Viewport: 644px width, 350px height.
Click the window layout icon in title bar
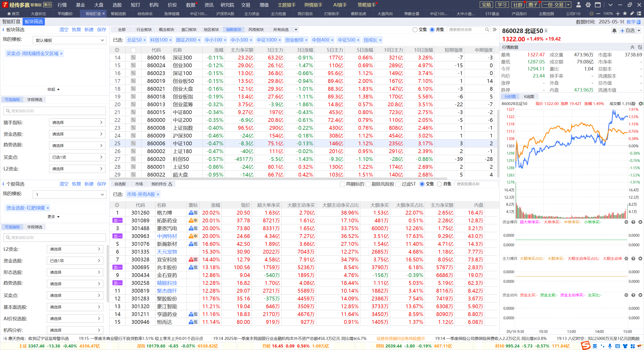tap(598, 5)
